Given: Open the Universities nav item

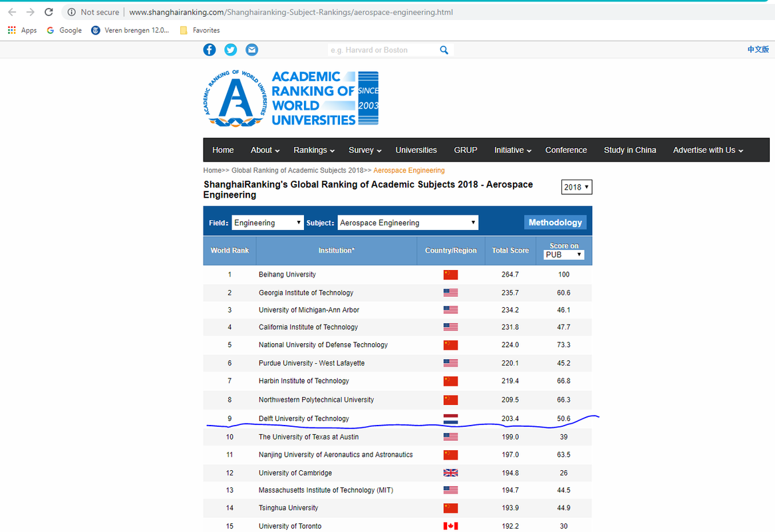Looking at the screenshot, I should pos(416,150).
